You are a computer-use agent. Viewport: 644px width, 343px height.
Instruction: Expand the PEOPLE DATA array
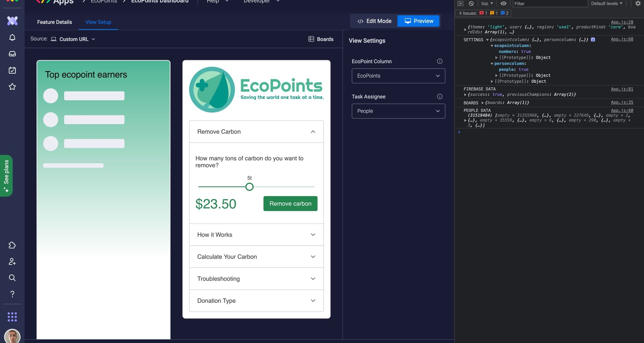[465, 120]
